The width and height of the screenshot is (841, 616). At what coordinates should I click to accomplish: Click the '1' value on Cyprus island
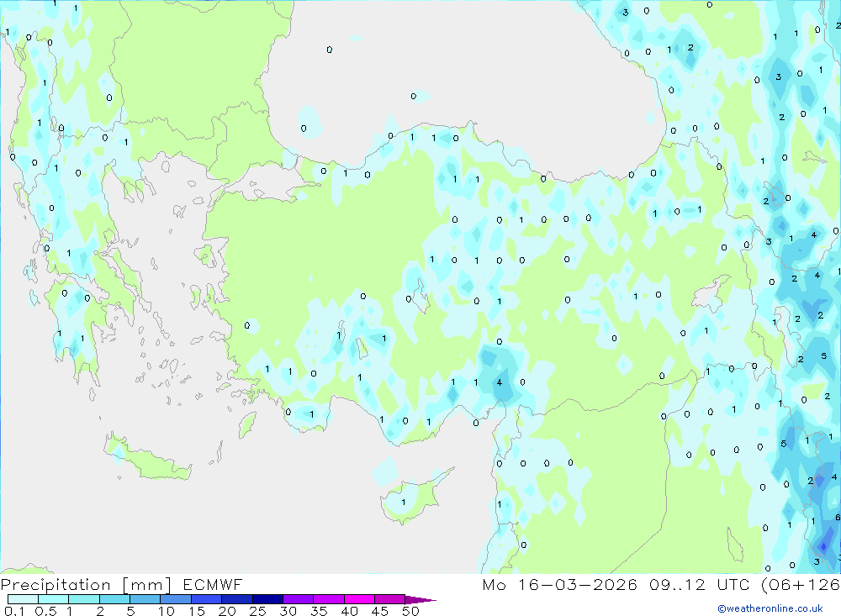[404, 503]
